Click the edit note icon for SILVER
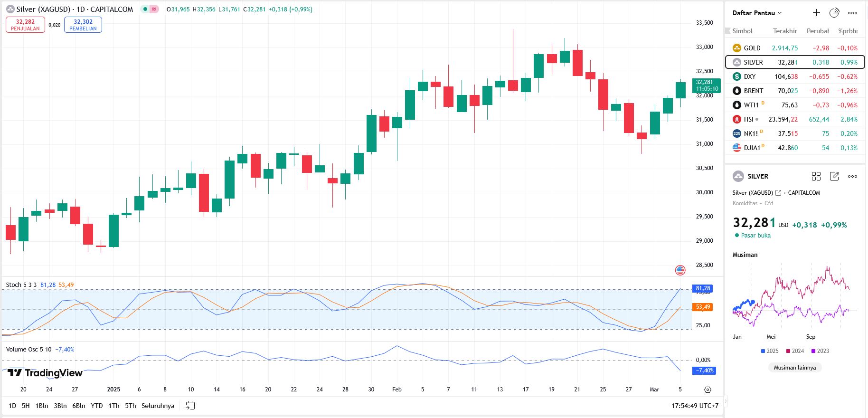The image size is (868, 418). click(834, 176)
